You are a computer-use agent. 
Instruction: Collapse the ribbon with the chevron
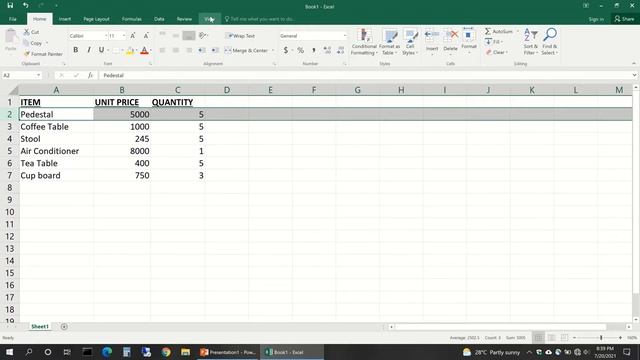coord(633,64)
